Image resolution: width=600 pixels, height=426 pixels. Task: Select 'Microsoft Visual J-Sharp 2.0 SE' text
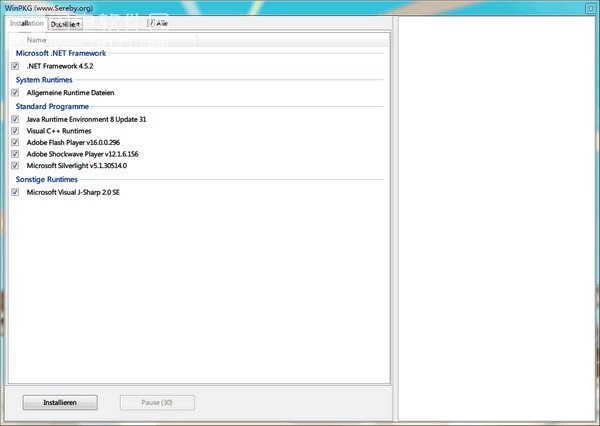(x=73, y=192)
